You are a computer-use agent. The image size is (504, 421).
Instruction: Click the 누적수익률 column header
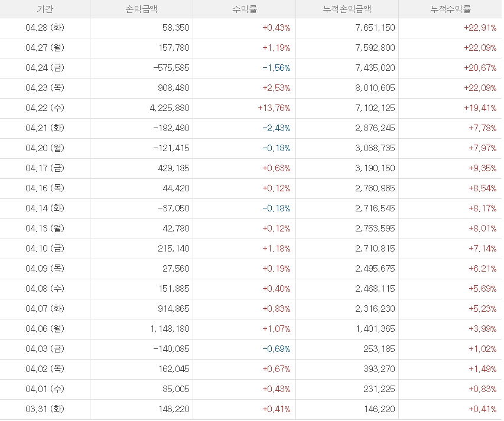[451, 9]
